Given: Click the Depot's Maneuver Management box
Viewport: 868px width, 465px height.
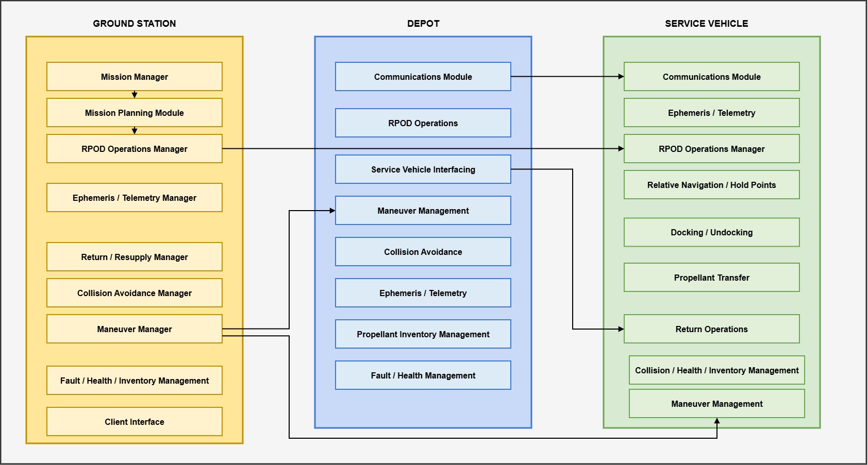Looking at the screenshot, I should tap(423, 211).
